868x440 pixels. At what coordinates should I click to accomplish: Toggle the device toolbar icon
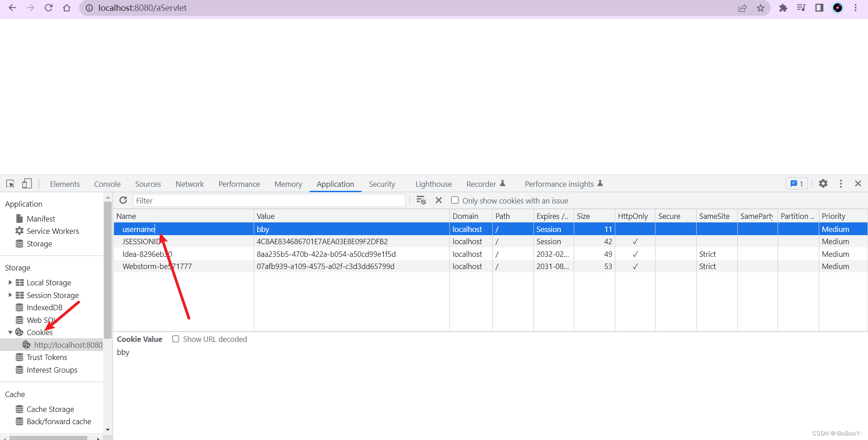(x=27, y=184)
